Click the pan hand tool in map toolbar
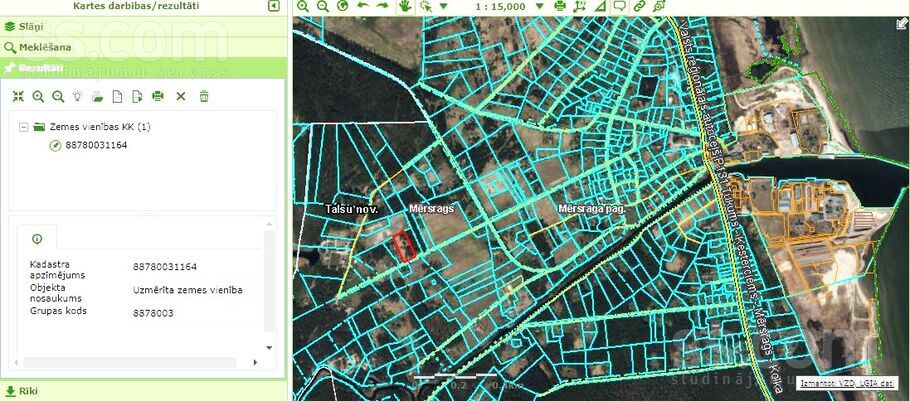 click(404, 6)
